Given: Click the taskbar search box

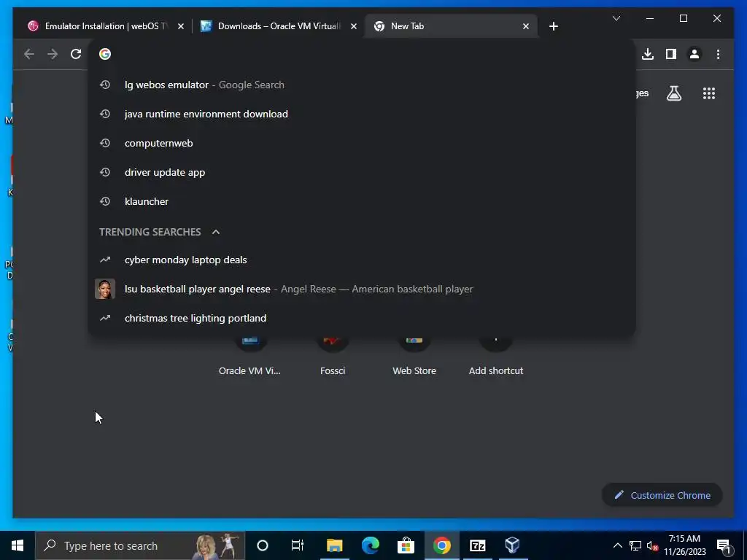Looking at the screenshot, I should 140,545.
